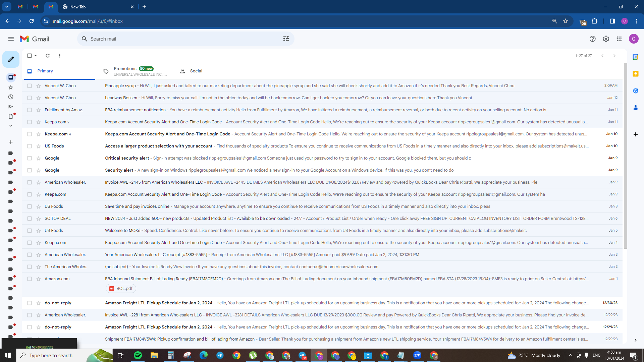Open the Select dropdown arrow beside the checkbox

[36, 56]
